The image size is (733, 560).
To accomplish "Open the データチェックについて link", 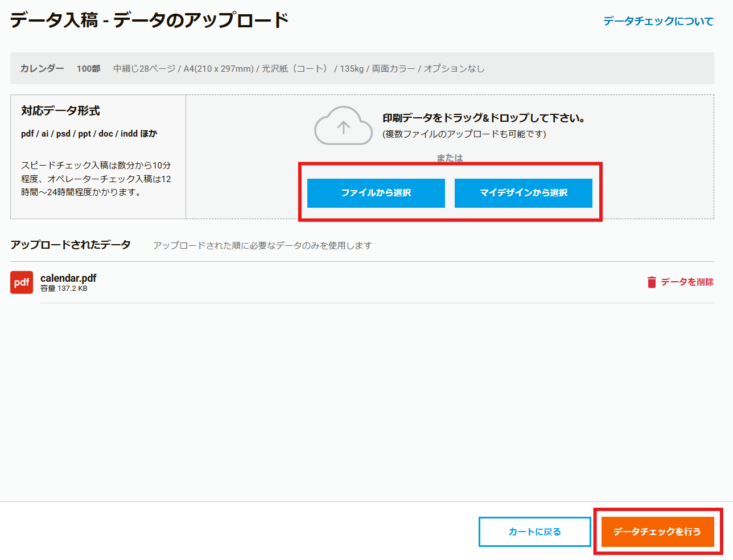I will click(x=658, y=21).
